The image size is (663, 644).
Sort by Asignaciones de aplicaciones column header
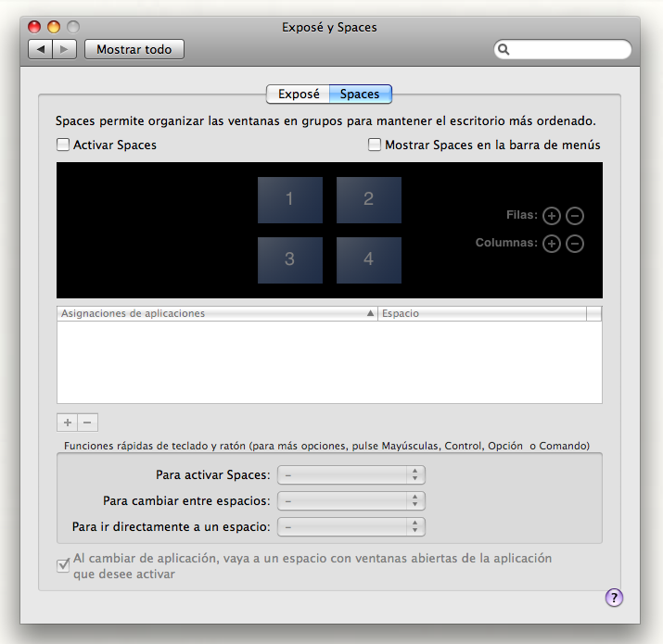pyautogui.click(x=217, y=313)
